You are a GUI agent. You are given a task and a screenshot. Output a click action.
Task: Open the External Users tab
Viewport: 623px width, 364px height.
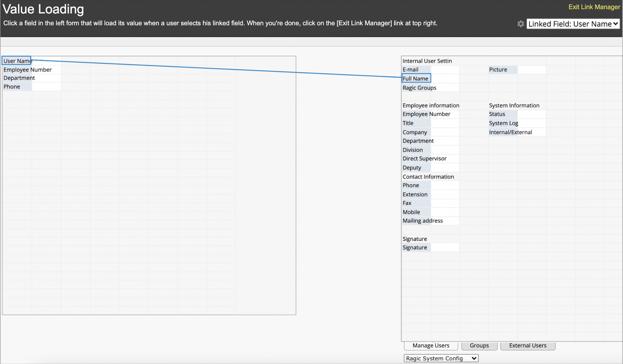[x=528, y=346]
